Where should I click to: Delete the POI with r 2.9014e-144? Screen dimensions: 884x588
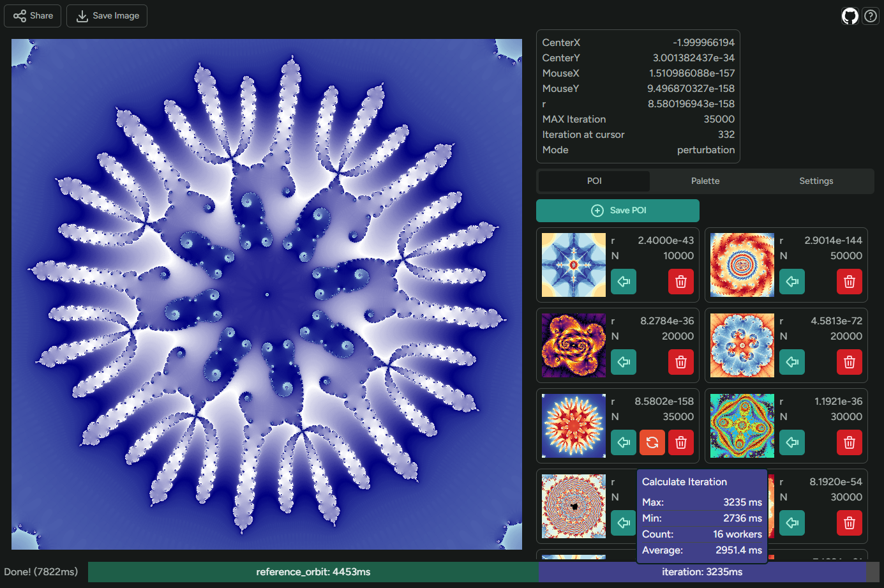click(x=850, y=282)
